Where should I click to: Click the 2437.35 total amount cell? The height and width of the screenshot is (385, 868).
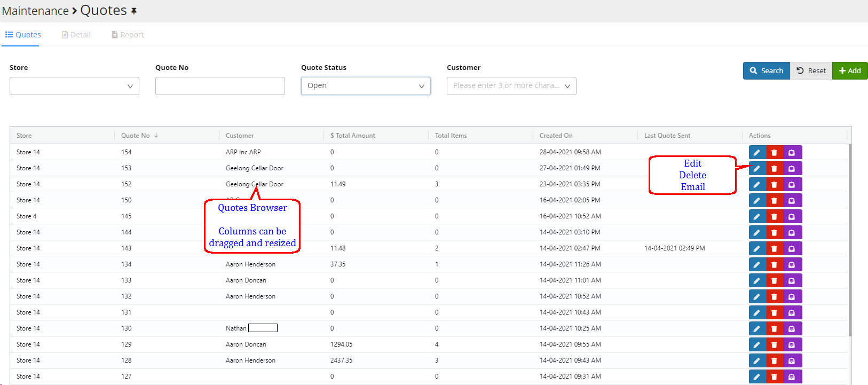342,360
